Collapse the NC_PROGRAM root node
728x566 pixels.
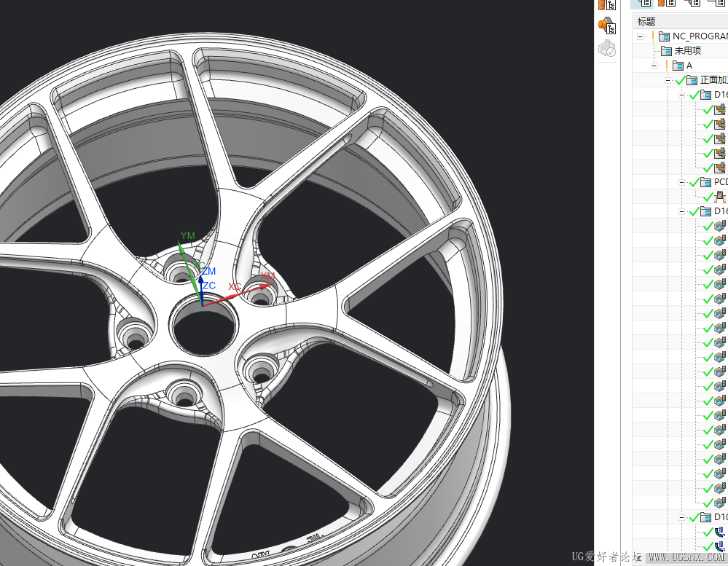tap(641, 36)
